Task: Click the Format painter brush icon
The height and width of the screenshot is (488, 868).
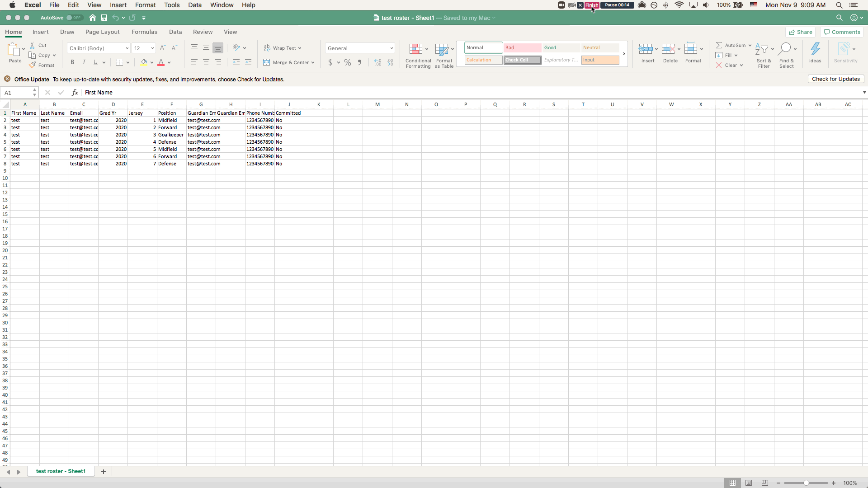Action: pos(32,65)
